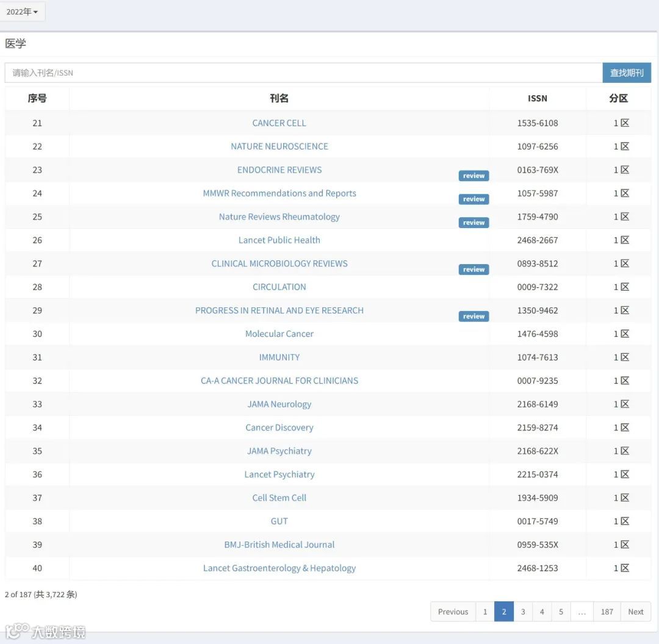
Task: Open the CANCER CELL journal link
Action: pyautogui.click(x=279, y=123)
